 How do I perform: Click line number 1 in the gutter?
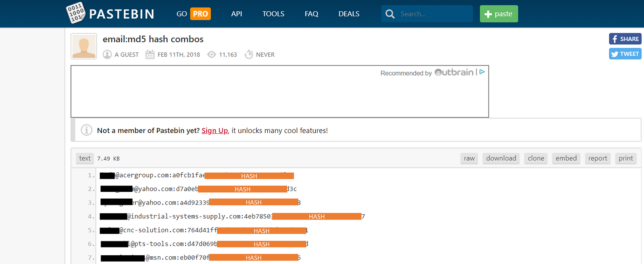click(x=91, y=175)
